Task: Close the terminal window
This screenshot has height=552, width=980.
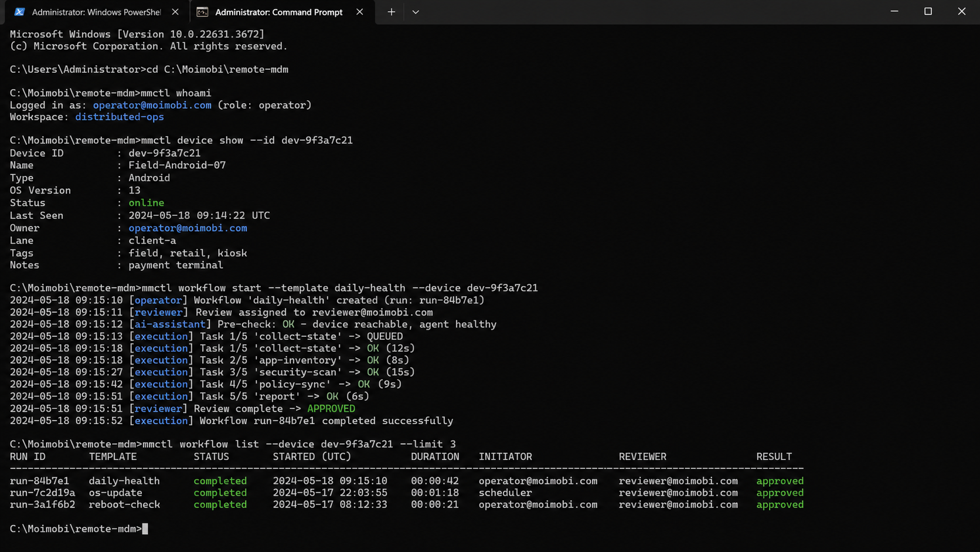Action: pyautogui.click(x=962, y=12)
